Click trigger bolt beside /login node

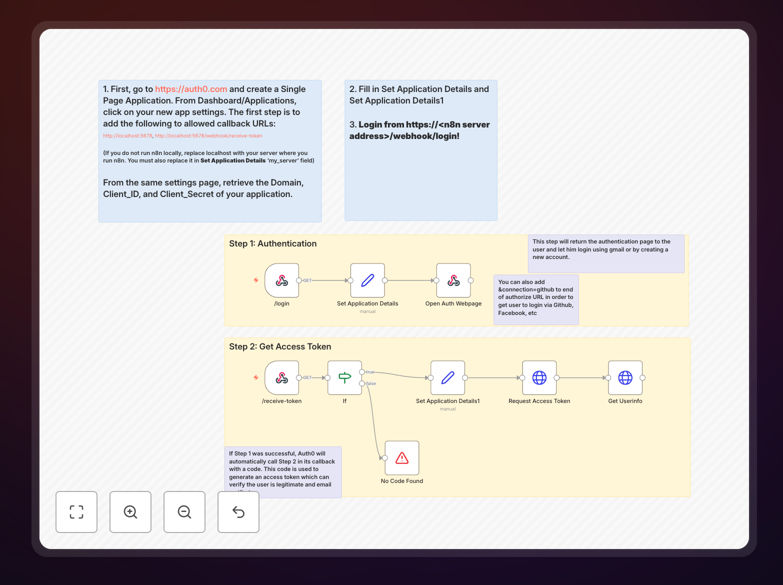(x=256, y=280)
